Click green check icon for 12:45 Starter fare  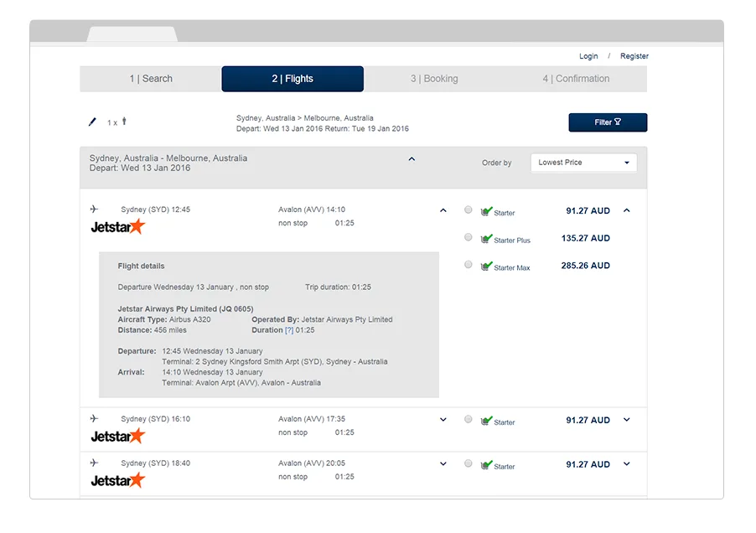(x=486, y=211)
